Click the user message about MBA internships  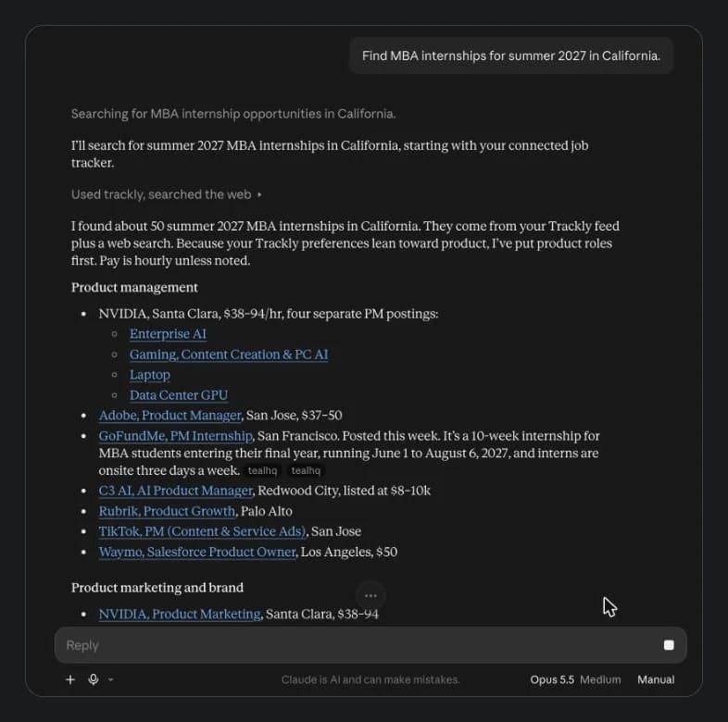click(510, 56)
